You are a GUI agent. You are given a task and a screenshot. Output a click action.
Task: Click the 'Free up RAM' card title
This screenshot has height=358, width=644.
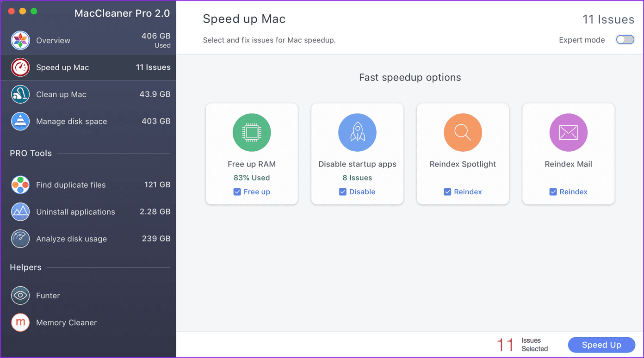click(252, 164)
